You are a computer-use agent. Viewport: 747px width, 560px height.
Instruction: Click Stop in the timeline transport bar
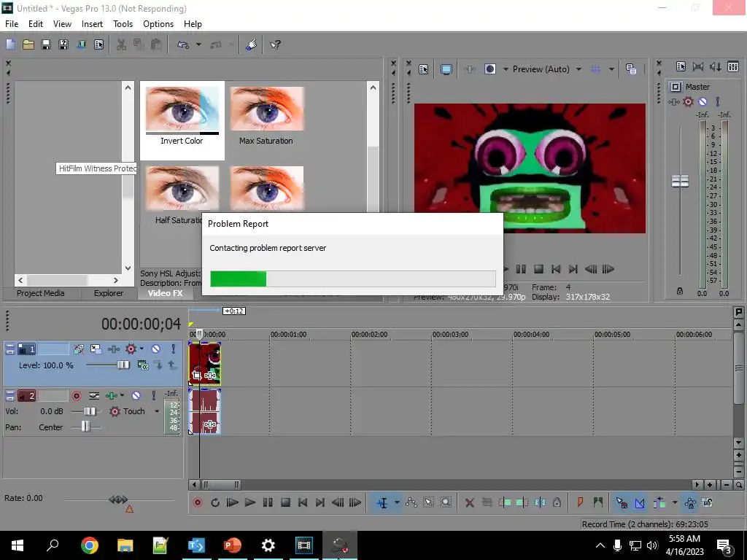[x=285, y=503]
